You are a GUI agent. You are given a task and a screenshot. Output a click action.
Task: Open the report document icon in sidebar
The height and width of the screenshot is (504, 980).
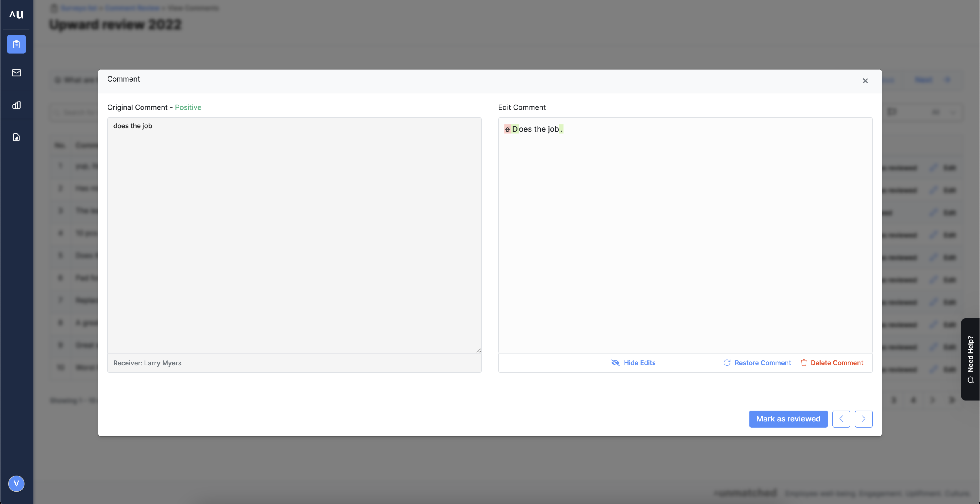(16, 137)
